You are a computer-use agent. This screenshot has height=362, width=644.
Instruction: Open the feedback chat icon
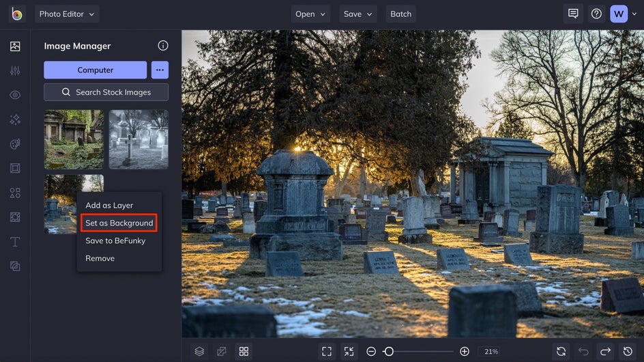pos(573,14)
